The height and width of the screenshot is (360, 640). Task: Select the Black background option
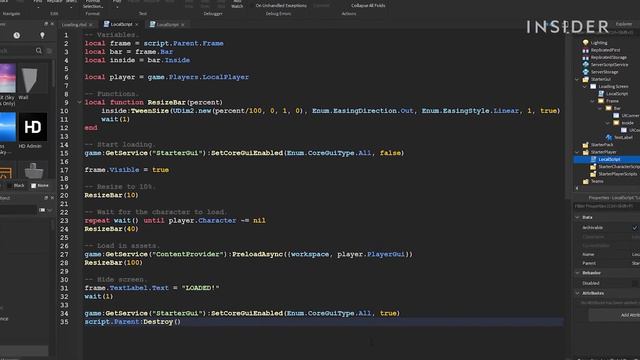[x=16, y=185]
